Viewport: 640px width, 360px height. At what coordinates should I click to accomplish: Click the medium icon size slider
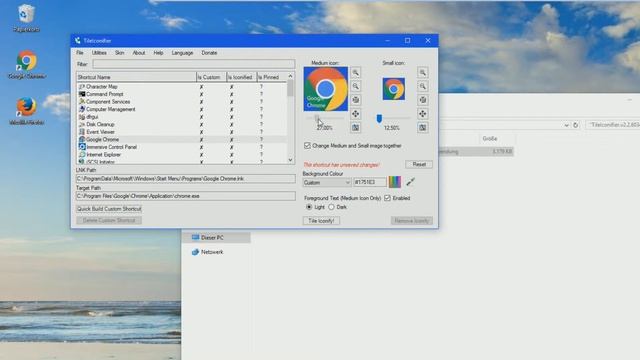[325, 118]
